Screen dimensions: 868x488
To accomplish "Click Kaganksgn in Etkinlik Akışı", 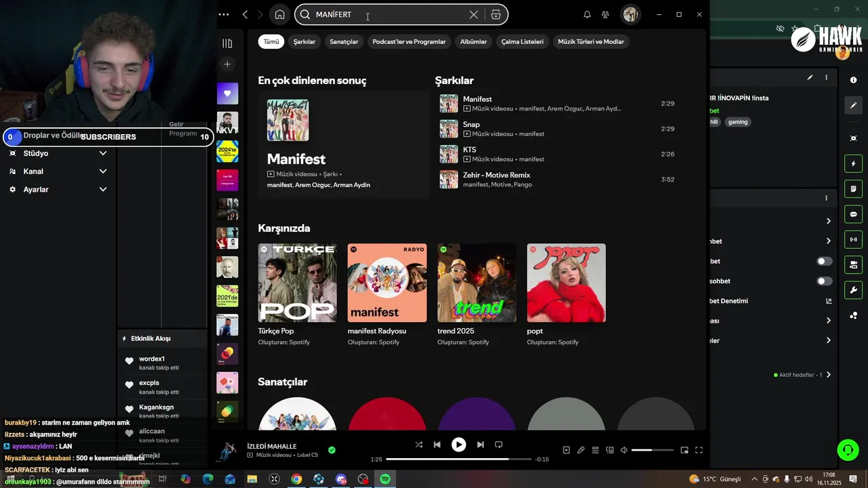I will coord(157,407).
